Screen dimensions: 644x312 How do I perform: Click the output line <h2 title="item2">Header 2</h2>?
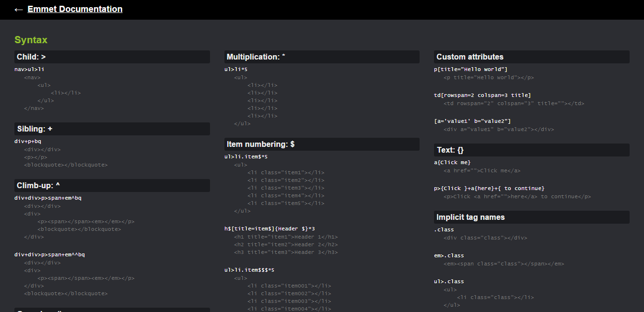point(286,244)
